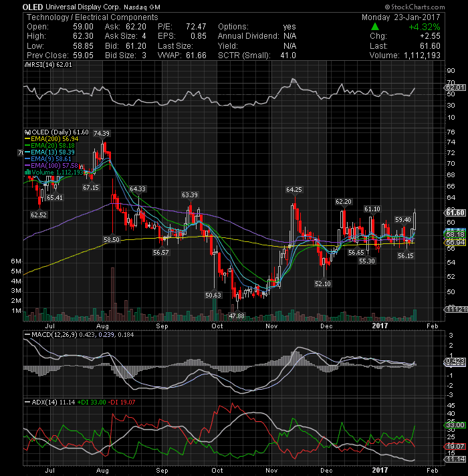Viewport: 468px width, 476px height.
Task: Click the Nasdaq GM exchange label
Action: click(x=142, y=7)
